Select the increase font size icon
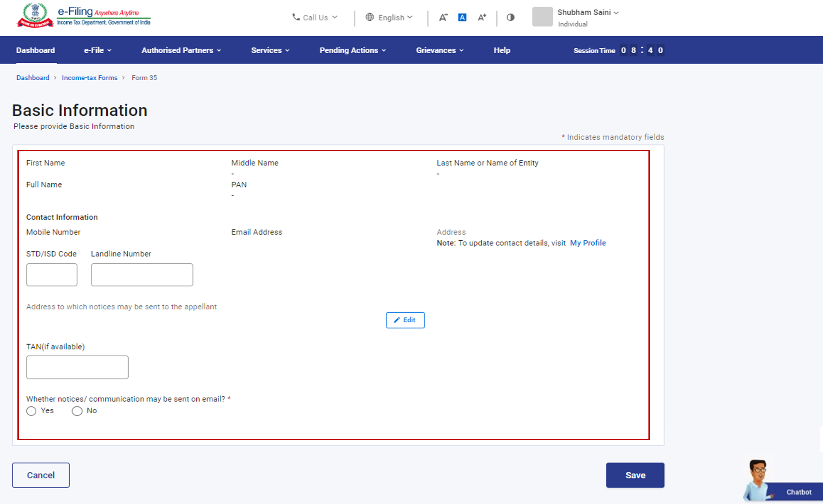Screen dimensions: 823x504 pyautogui.click(x=482, y=17)
